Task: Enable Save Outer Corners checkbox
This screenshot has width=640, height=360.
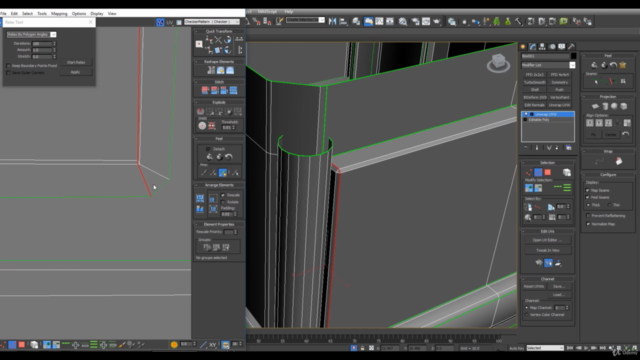Action: point(9,73)
